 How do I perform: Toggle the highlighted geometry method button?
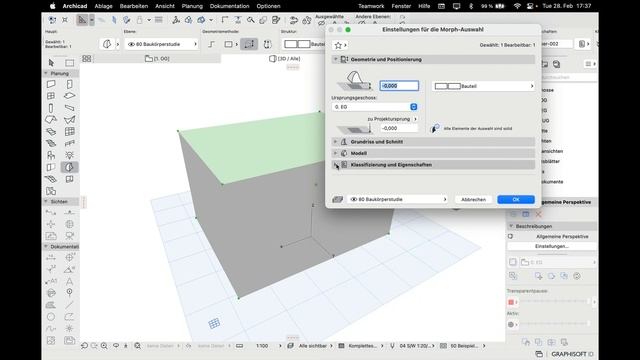pos(249,44)
